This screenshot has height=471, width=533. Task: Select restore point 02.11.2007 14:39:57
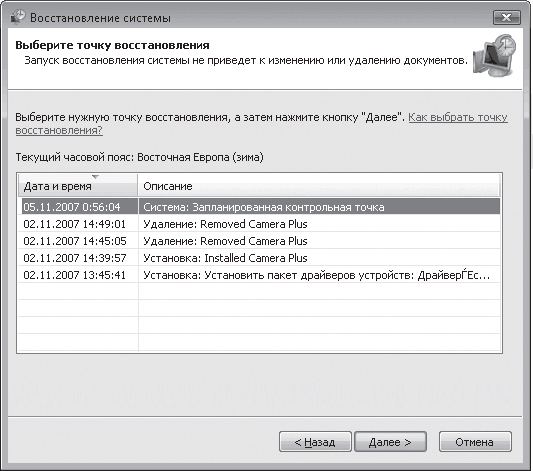pyautogui.click(x=259, y=258)
